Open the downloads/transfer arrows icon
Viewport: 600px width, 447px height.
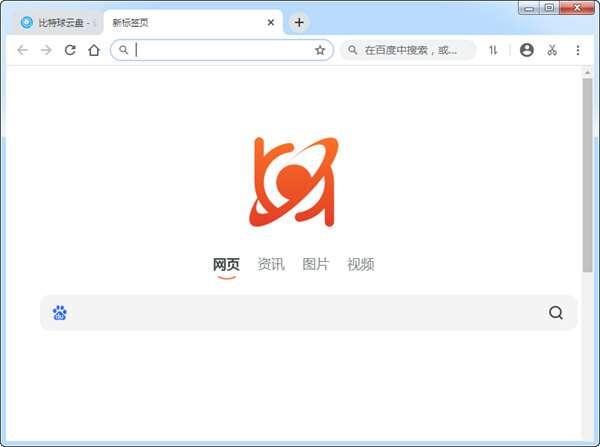click(493, 50)
